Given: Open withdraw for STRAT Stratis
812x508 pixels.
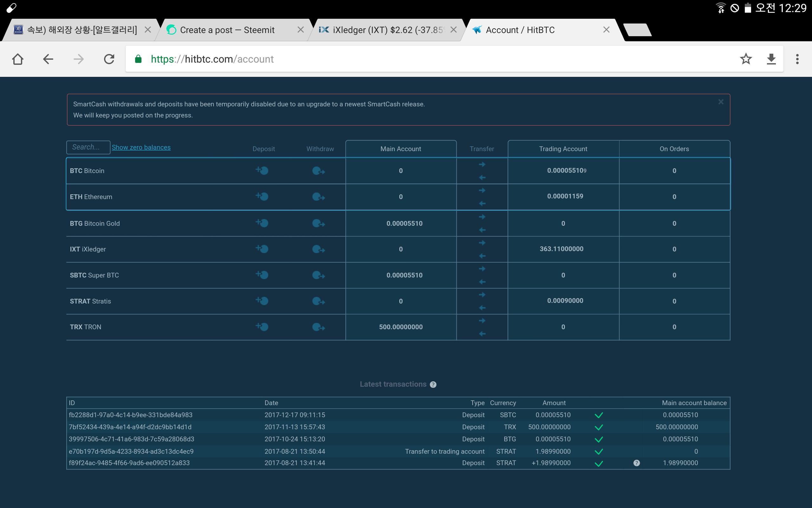Looking at the screenshot, I should click(318, 301).
